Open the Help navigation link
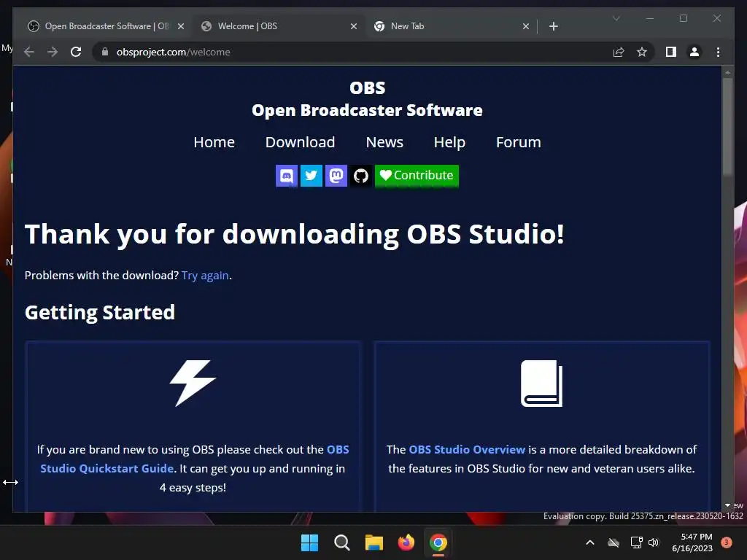 click(x=449, y=142)
